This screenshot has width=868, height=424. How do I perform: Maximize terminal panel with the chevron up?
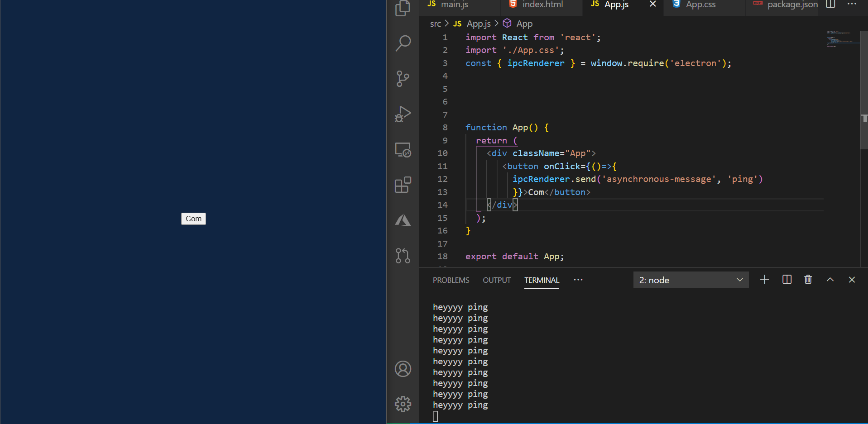pos(830,280)
